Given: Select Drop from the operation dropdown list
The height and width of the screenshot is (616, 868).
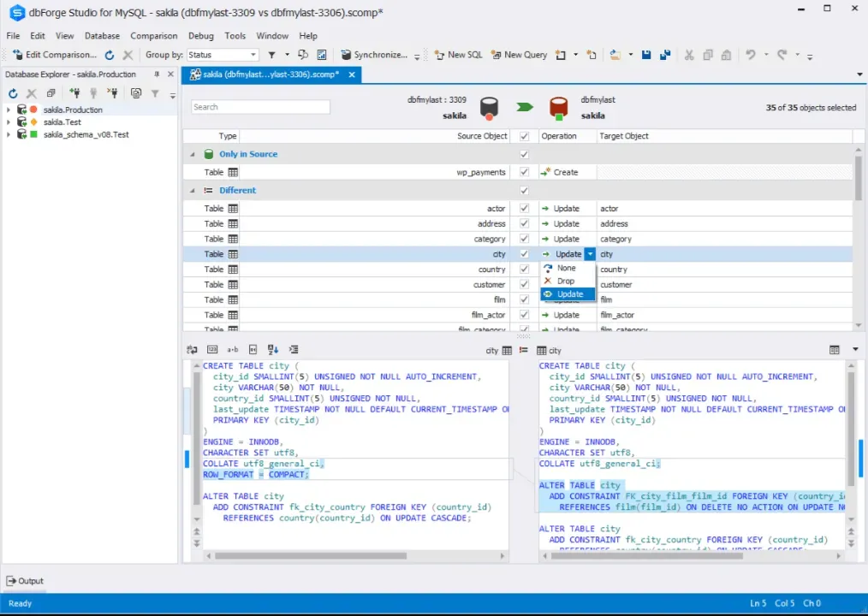Looking at the screenshot, I should pos(568,281).
